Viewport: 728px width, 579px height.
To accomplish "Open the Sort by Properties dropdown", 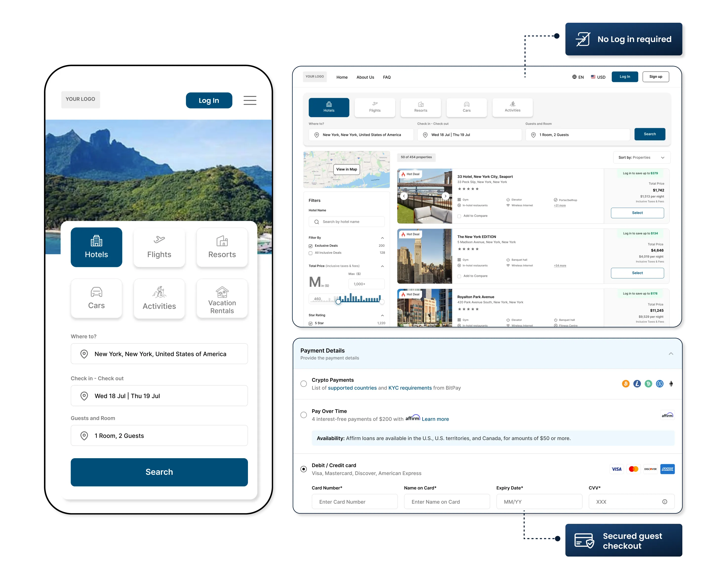I will 642,157.
